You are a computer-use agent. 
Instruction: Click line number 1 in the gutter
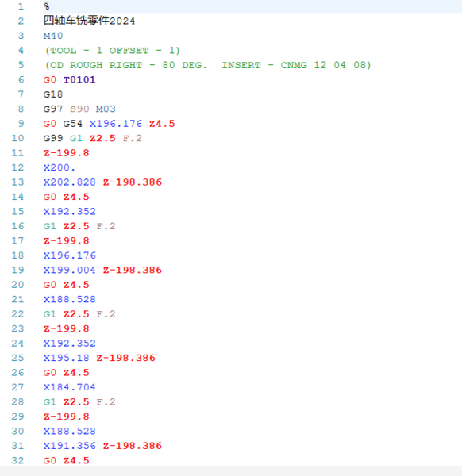[x=21, y=6]
